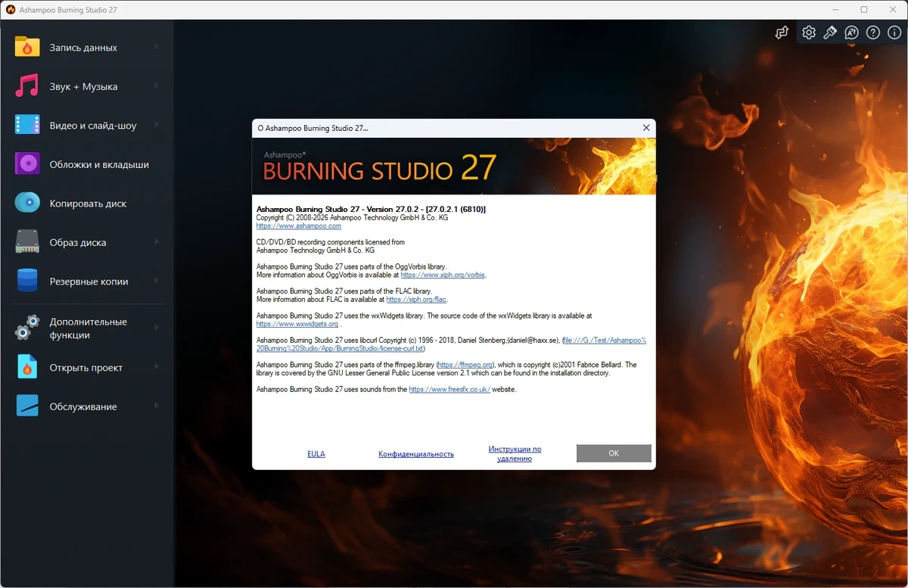The width and height of the screenshot is (908, 588).
Task: Choose the Открыть проект file icon
Action: 27,367
